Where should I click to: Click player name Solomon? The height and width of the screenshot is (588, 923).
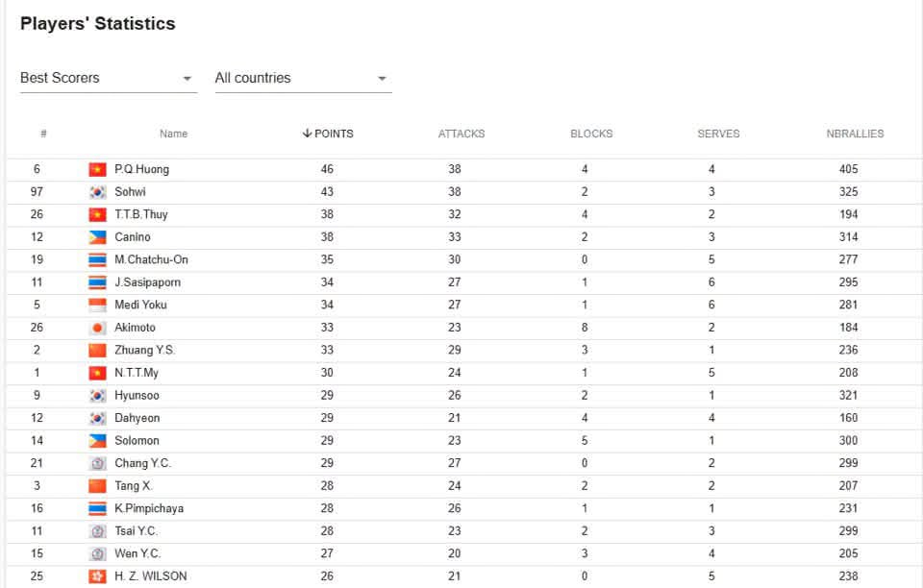pos(137,440)
